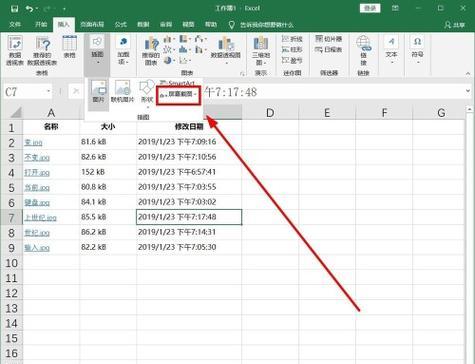
Task: Open Customize Quick Access Toolbar dropdown
Action: coord(64,9)
